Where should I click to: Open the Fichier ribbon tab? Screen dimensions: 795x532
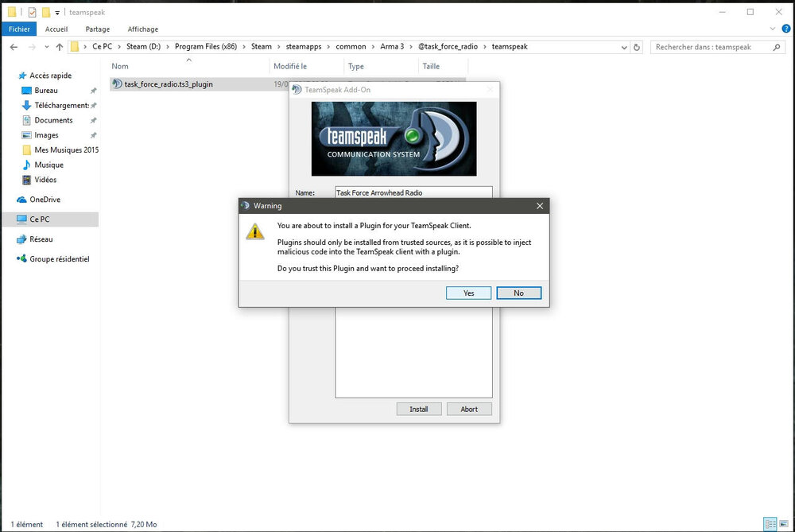click(x=19, y=29)
